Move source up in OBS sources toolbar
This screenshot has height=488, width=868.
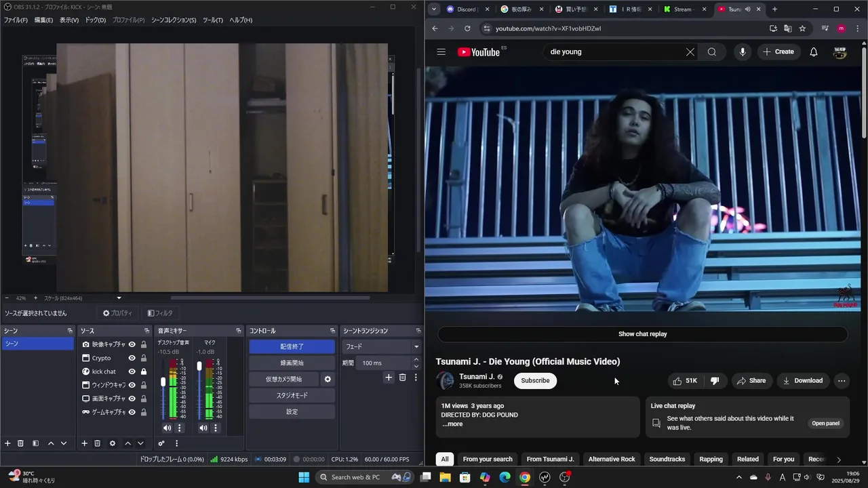127,443
